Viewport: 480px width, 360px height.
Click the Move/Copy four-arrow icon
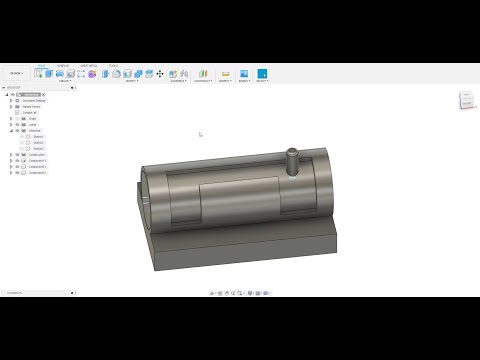[x=160, y=74]
